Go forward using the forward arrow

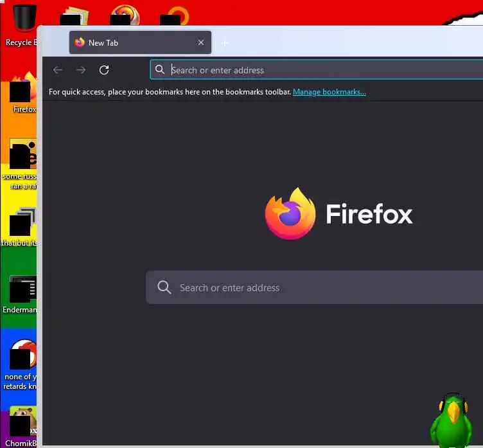coord(81,70)
